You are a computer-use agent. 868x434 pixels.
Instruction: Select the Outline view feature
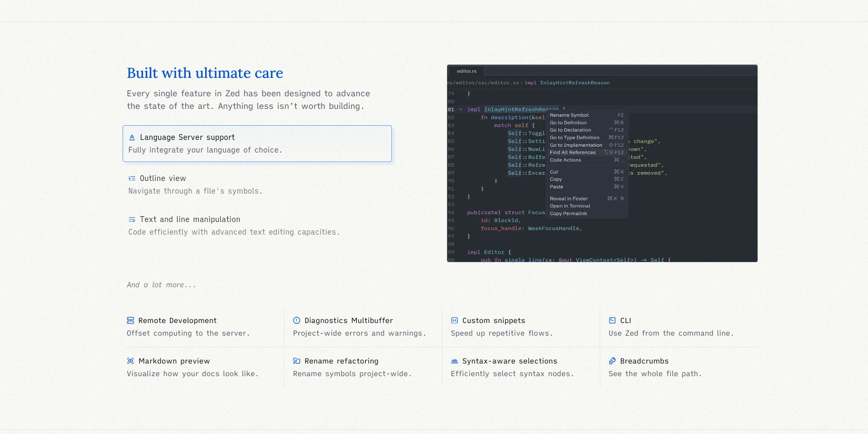tap(163, 178)
